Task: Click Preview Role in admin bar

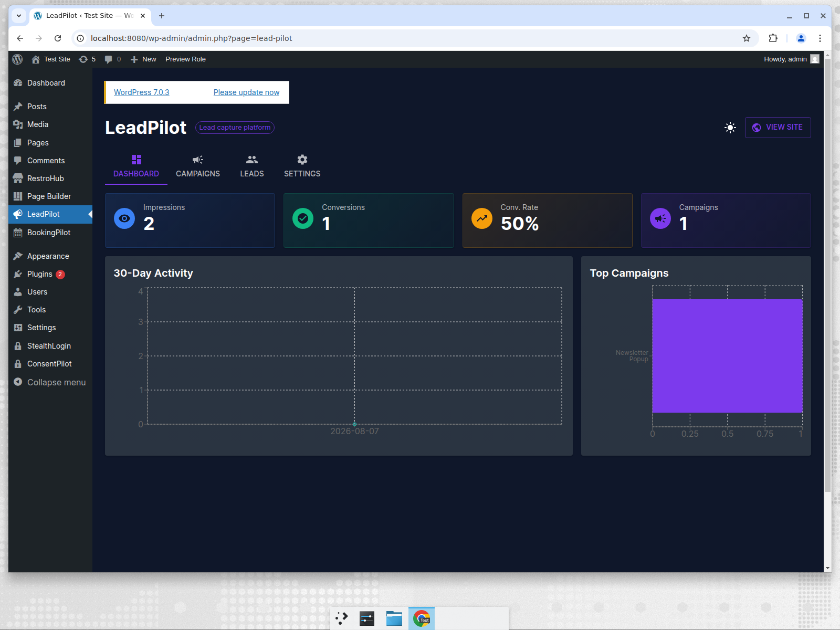Action: pyautogui.click(x=185, y=59)
